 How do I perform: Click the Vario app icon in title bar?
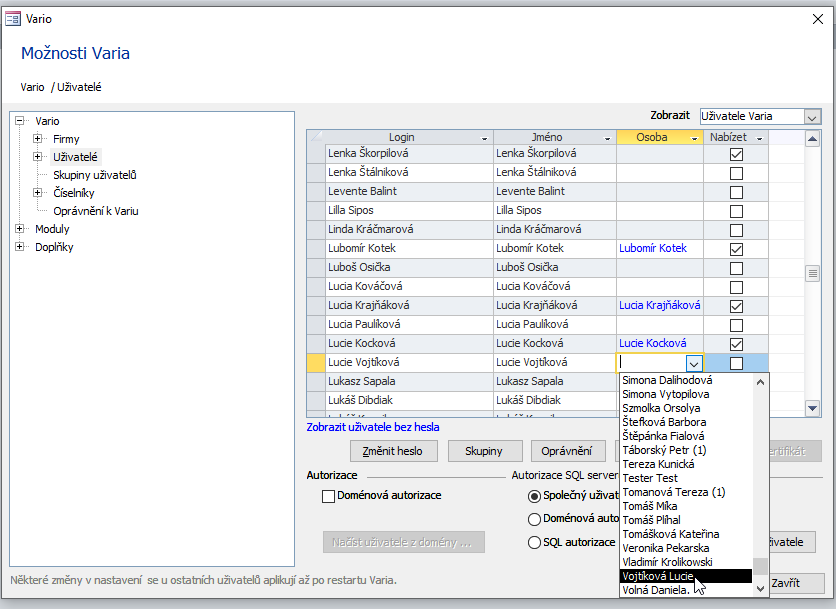tap(13, 19)
